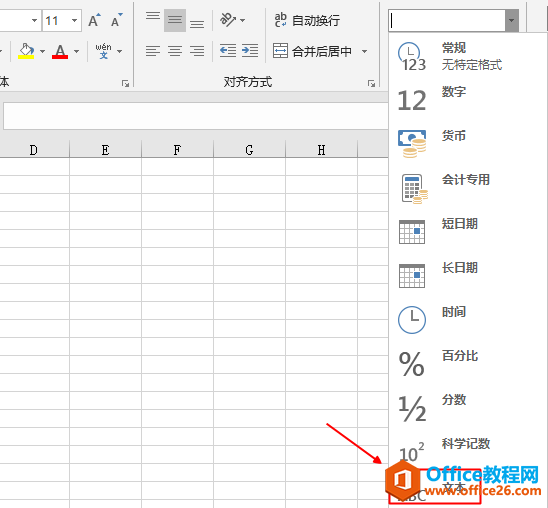Screen dimensions: 548x508
Task: Increase font size with the large A button
Action: click(x=94, y=20)
